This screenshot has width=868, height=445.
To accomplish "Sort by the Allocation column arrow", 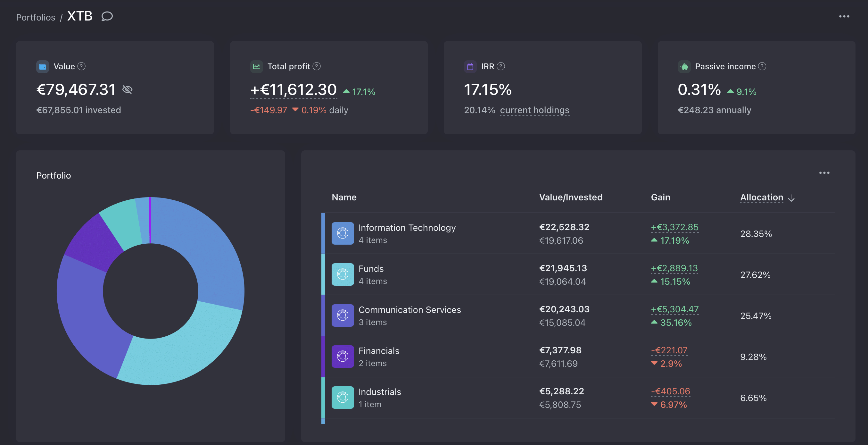I will click(x=791, y=198).
